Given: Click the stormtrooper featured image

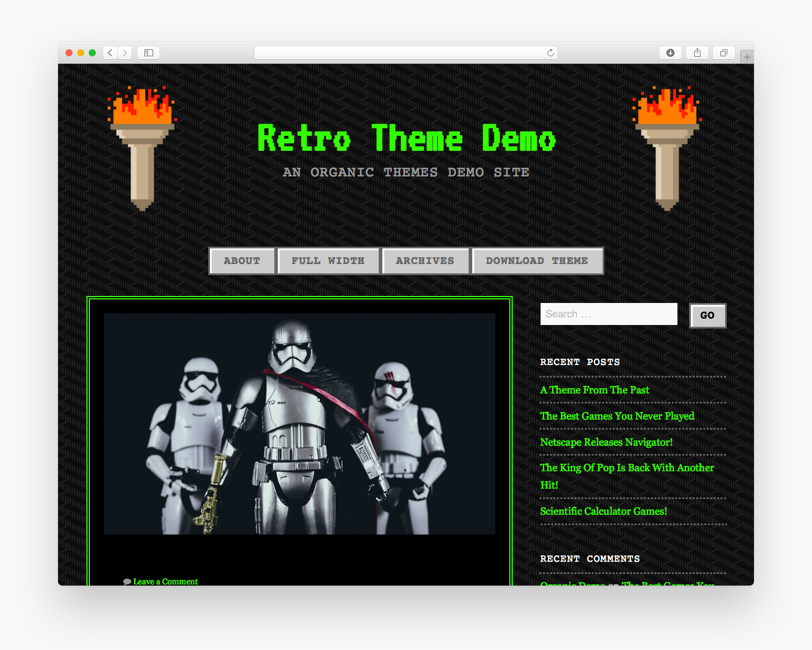Looking at the screenshot, I should click(299, 424).
